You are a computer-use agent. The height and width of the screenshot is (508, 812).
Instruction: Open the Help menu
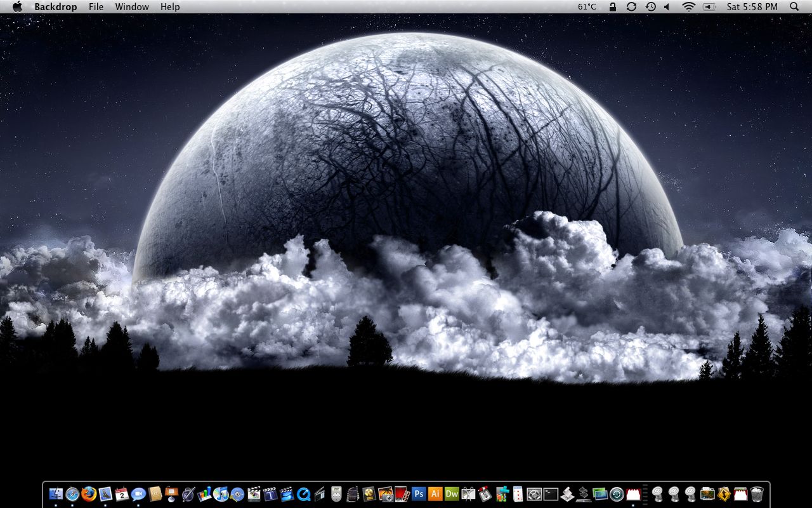170,6
